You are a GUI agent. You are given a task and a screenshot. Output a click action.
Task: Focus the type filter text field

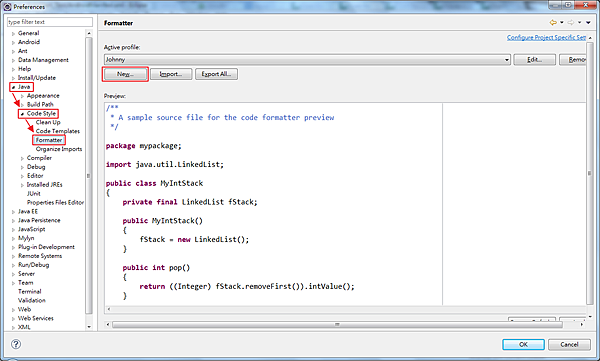tap(50, 22)
